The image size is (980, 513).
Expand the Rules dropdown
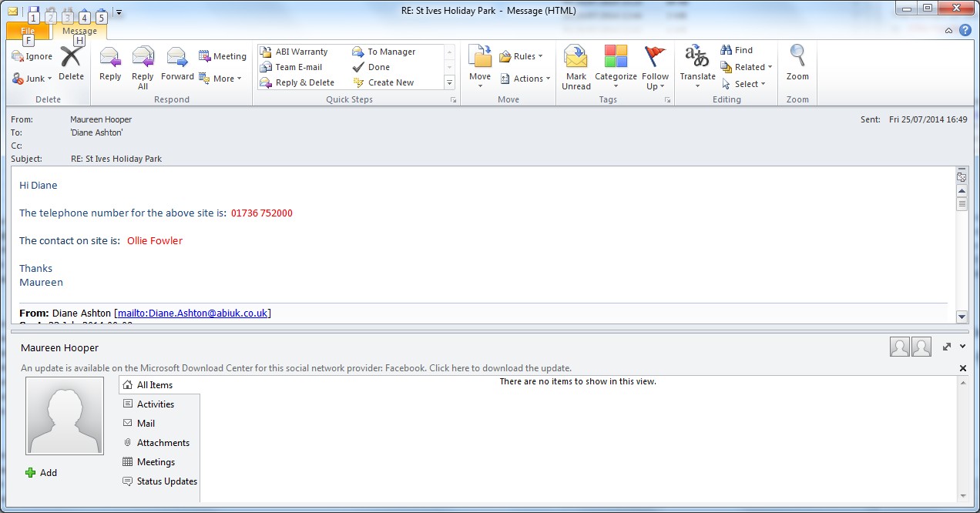[522, 56]
